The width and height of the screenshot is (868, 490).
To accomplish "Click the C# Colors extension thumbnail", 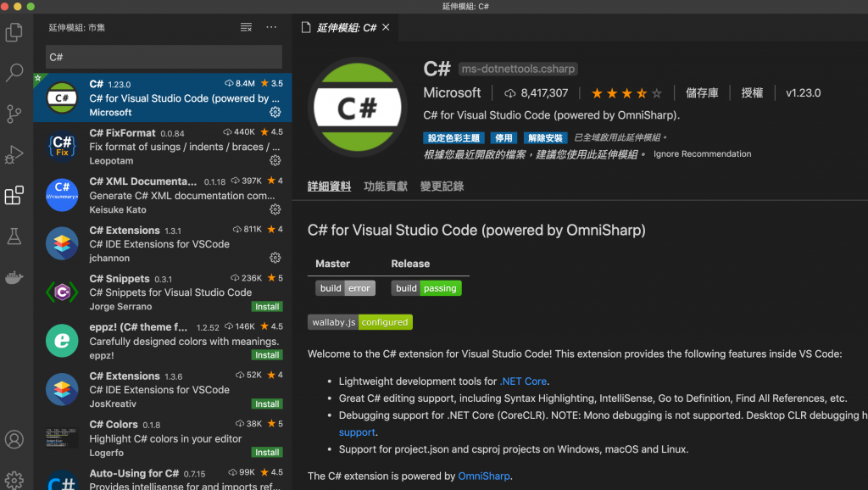I will (x=62, y=437).
